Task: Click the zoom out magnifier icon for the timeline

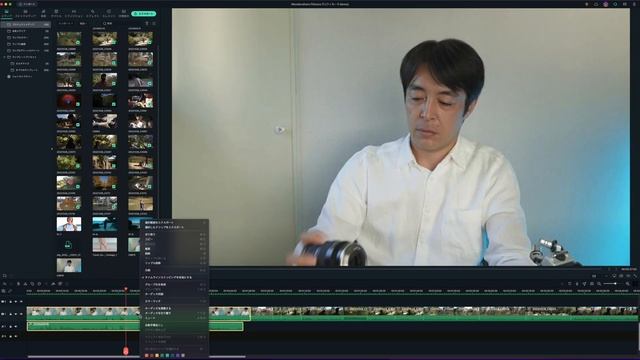Action: pos(599,284)
